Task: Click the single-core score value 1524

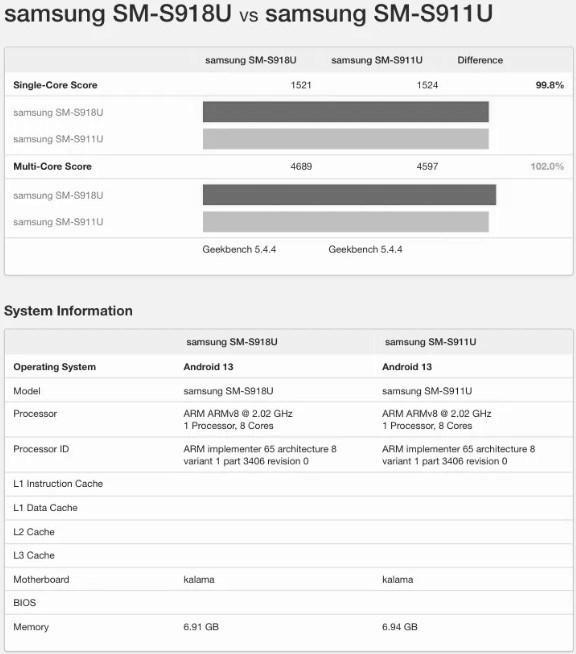Action: pyautogui.click(x=427, y=85)
